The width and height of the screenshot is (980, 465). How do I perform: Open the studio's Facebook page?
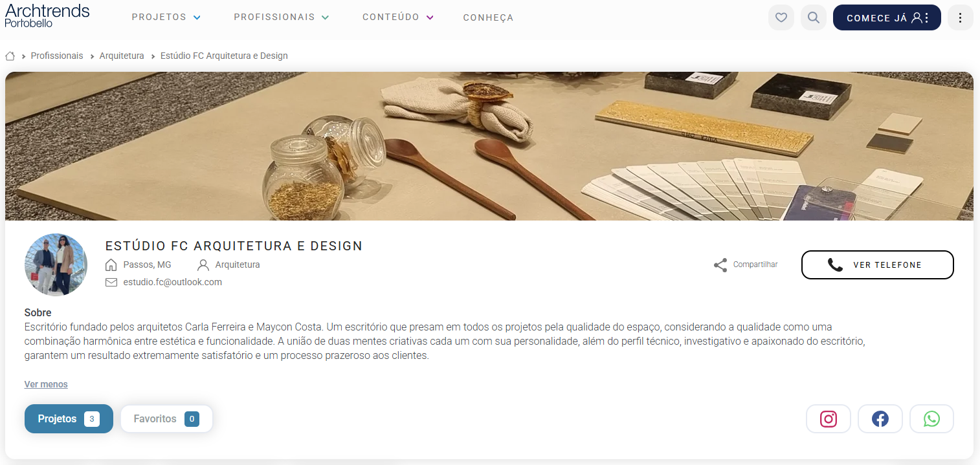(880, 419)
